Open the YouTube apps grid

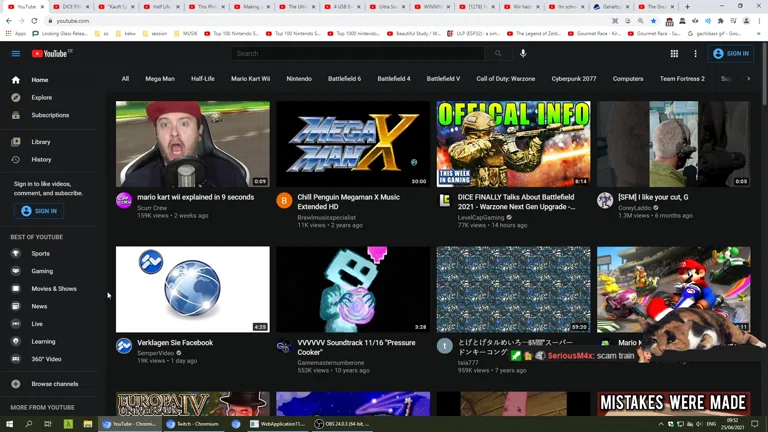click(674, 54)
